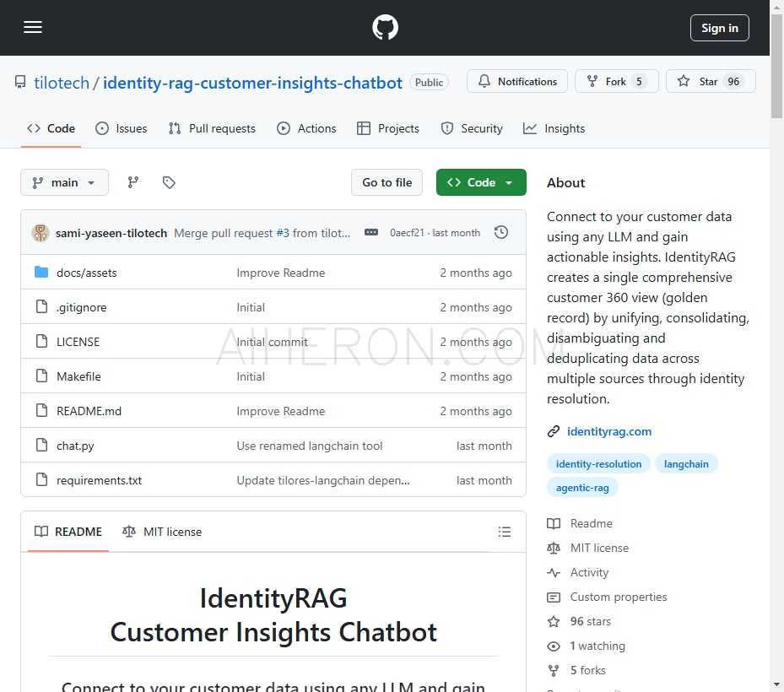784x692 pixels.
Task: Open README outline list icon
Action: 505,532
